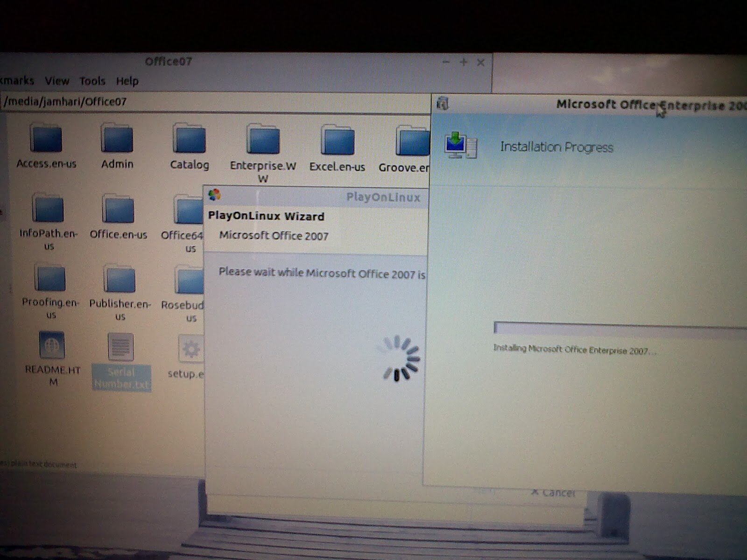
Task: Open the Catalog folder icon
Action: (189, 138)
